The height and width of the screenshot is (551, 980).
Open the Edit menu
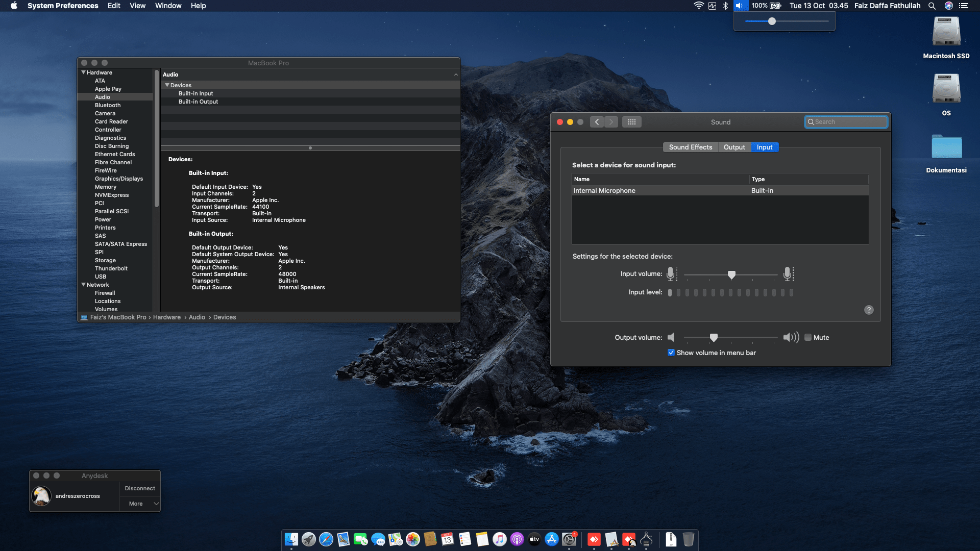tap(114, 6)
